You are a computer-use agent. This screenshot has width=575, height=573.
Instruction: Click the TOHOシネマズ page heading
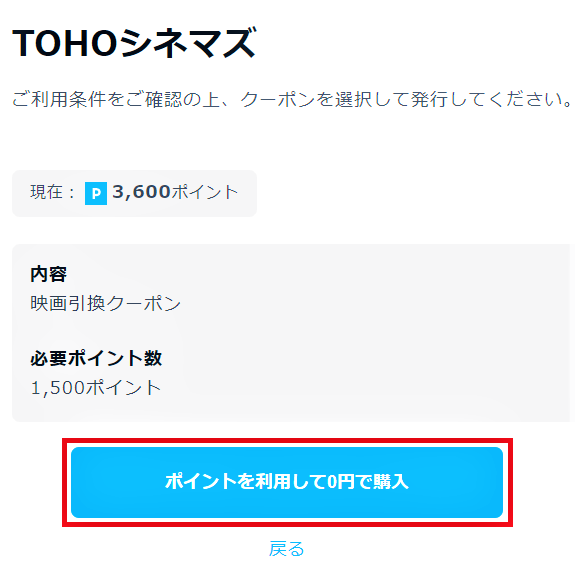[x=134, y=43]
